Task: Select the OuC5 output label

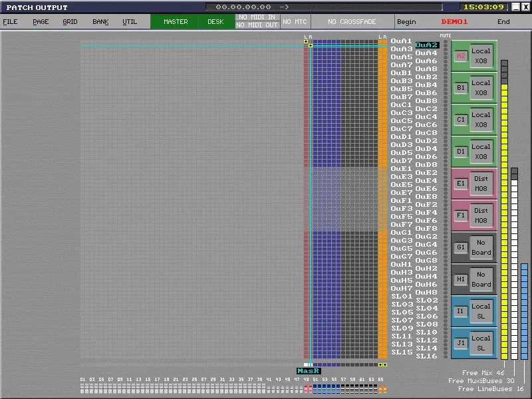Action: [402, 121]
